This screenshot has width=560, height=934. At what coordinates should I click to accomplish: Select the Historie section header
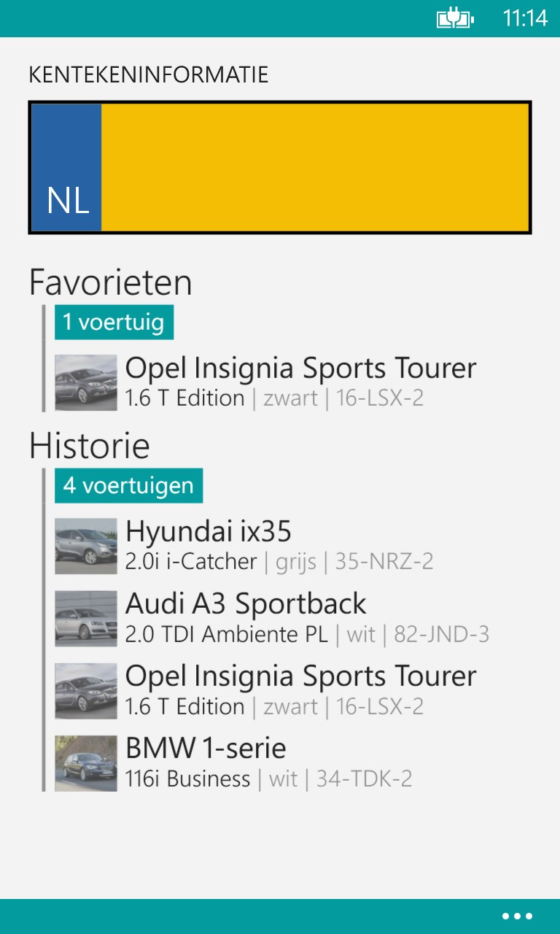(89, 446)
